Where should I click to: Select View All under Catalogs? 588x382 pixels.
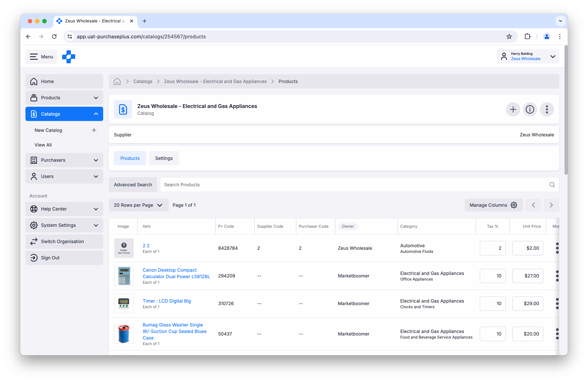[x=43, y=145]
